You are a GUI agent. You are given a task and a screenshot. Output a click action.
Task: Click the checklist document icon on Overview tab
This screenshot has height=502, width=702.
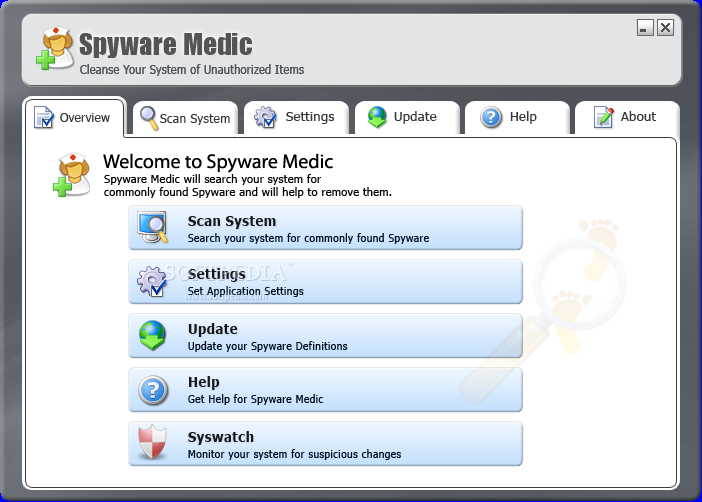(x=43, y=117)
